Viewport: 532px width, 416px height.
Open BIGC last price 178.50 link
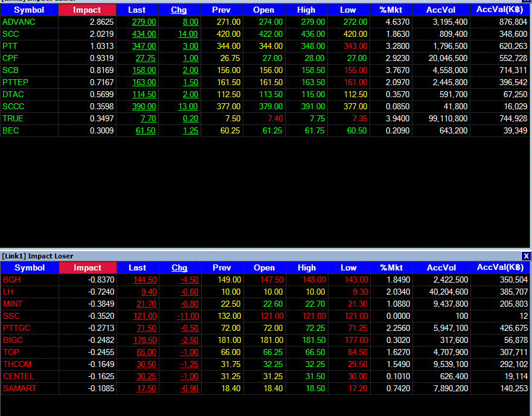point(145,341)
